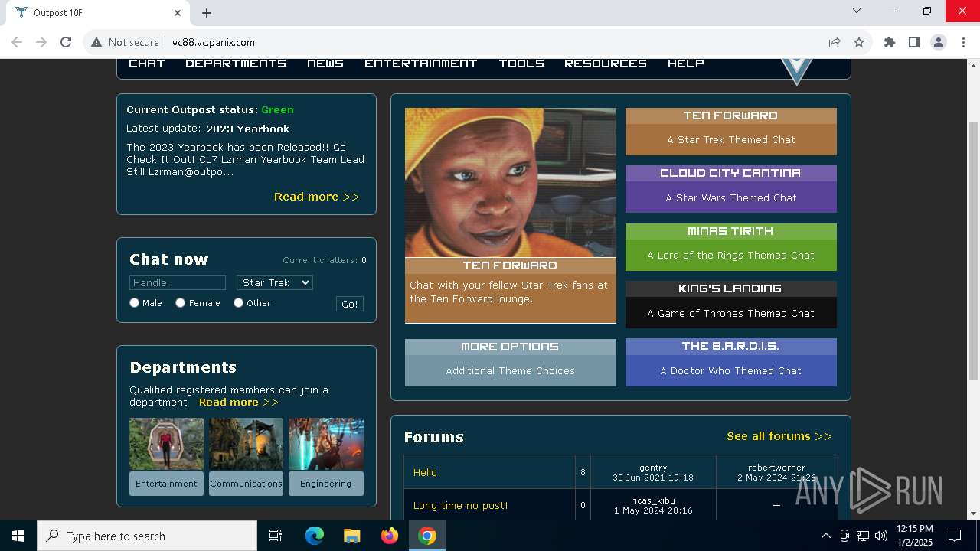Click the share page icon in address bar

tap(835, 42)
